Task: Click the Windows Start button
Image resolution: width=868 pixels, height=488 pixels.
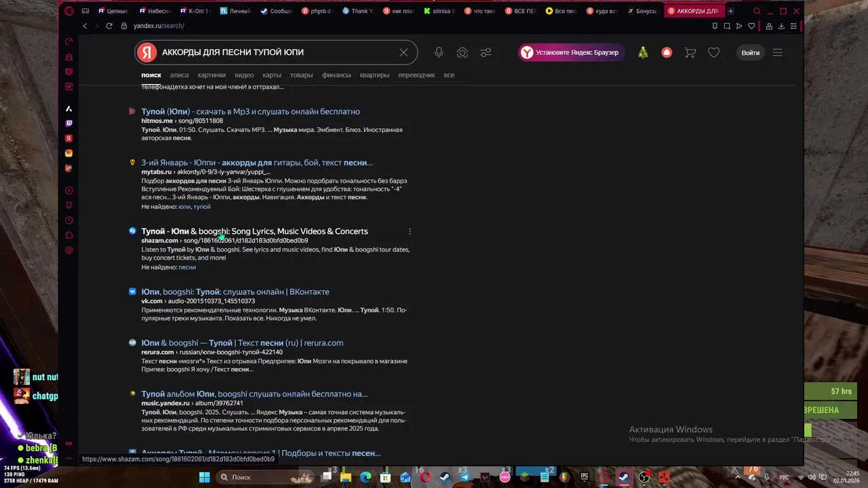Action: coord(204,477)
